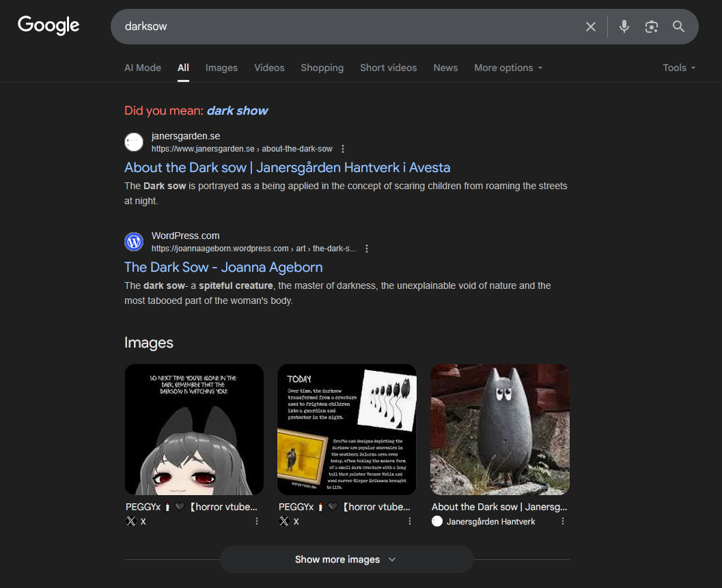
Task: Click the janersgarden.se site name
Action: coord(186,137)
